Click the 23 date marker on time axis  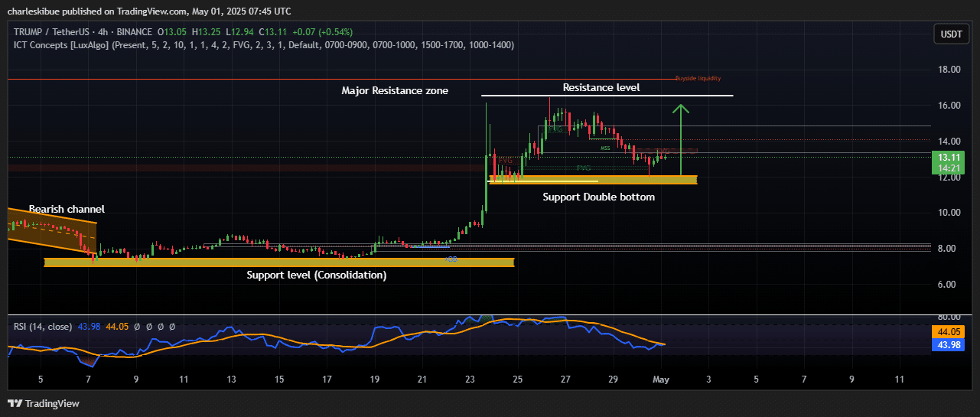pos(470,379)
